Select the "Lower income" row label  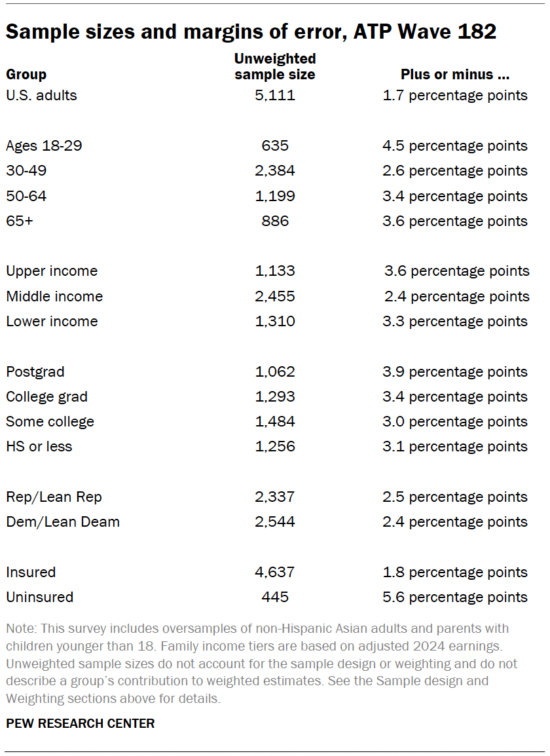tap(52, 322)
